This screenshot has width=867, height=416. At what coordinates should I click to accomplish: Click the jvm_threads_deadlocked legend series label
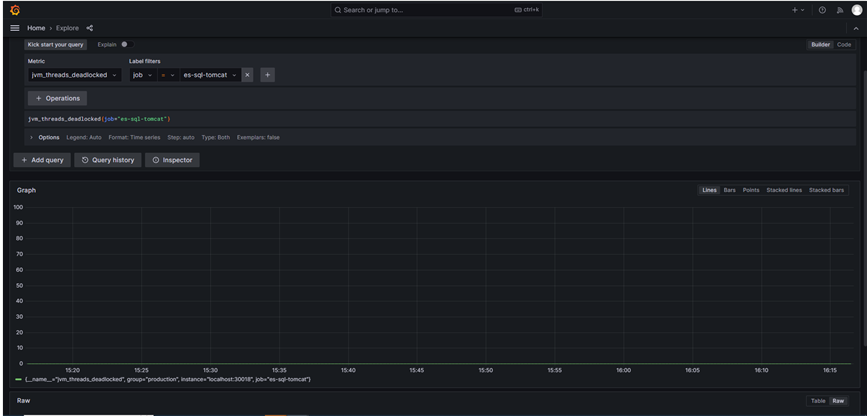click(x=168, y=379)
